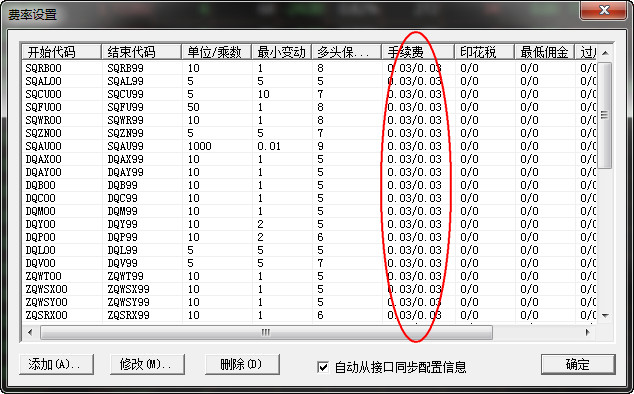Click the horizontal scrollbar thumb

266,333
